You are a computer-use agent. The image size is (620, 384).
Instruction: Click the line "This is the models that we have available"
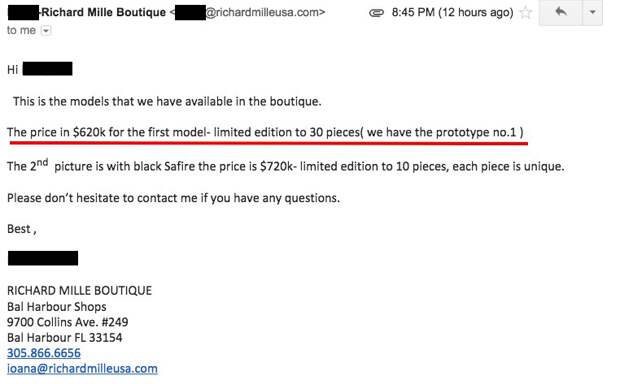point(167,102)
